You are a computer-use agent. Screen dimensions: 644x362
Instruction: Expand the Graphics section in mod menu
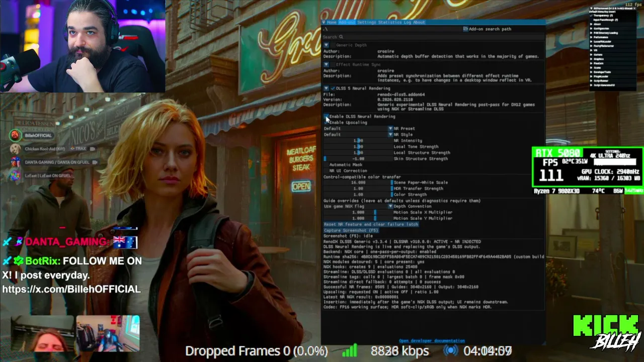599,59
